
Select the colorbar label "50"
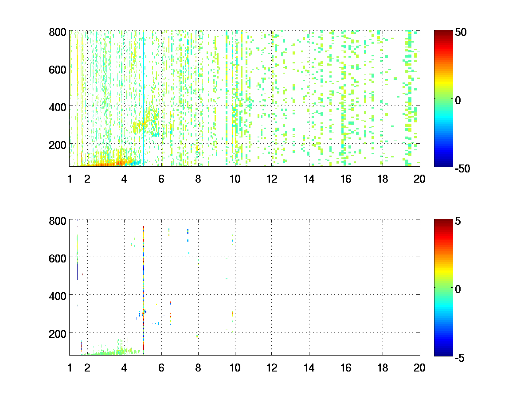point(462,32)
